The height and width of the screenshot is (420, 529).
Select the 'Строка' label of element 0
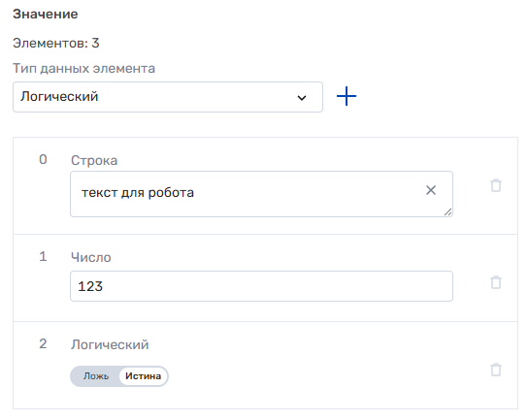click(94, 160)
